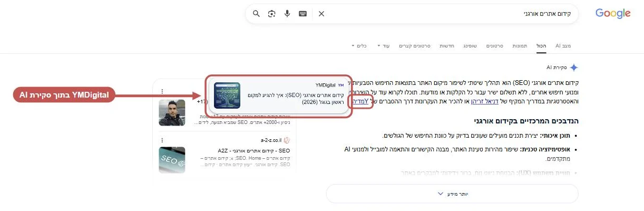Expand the עוד dropdown menu
The height and width of the screenshot is (211, 644).
click(x=383, y=46)
